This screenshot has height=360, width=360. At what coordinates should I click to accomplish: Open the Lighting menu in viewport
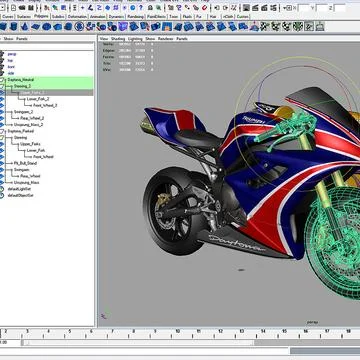tap(135, 39)
